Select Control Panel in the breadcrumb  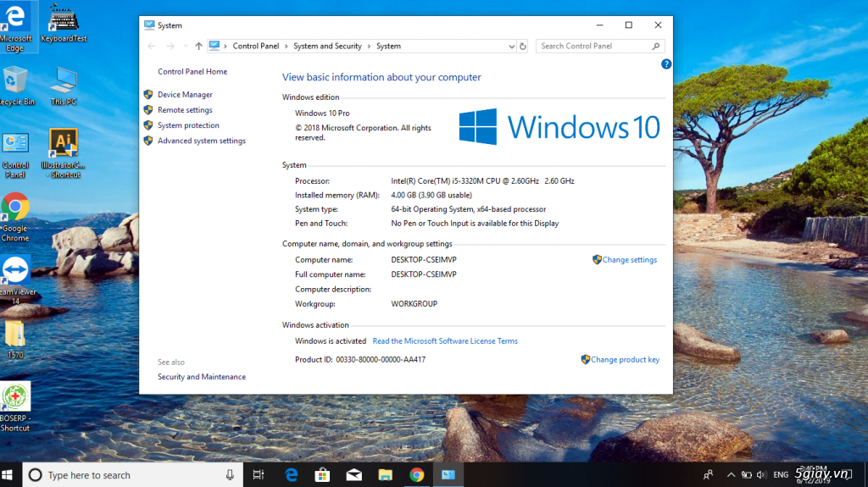[x=256, y=46]
